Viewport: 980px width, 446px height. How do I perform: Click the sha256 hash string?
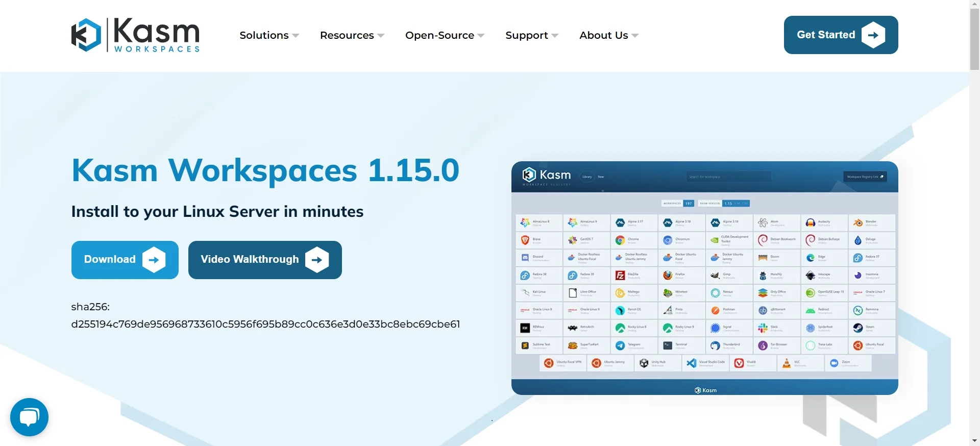coord(265,324)
